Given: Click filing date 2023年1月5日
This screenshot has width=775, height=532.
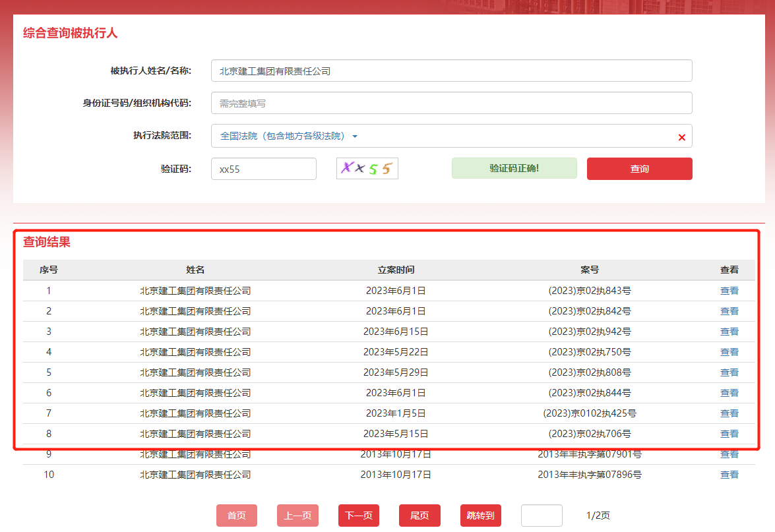Looking at the screenshot, I should coord(396,413).
